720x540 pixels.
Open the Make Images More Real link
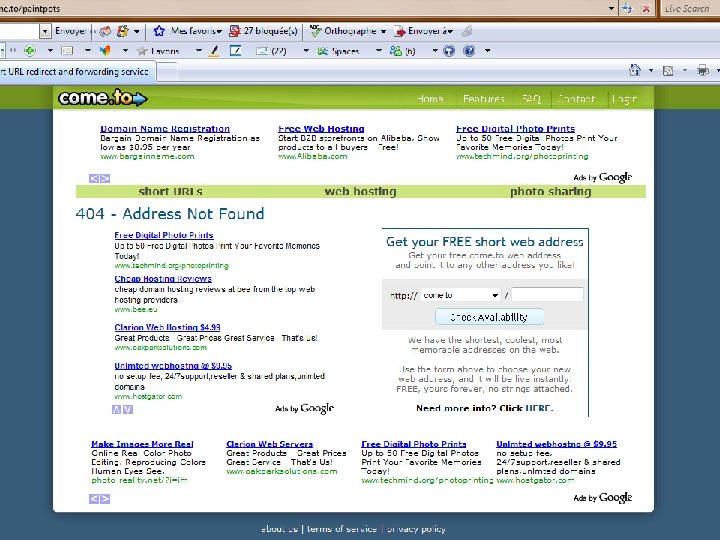pos(142,444)
